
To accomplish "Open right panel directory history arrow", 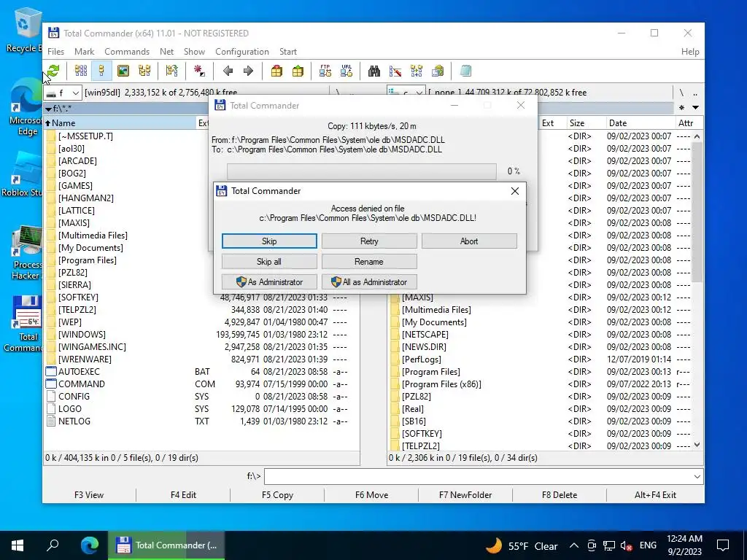I will (695, 108).
